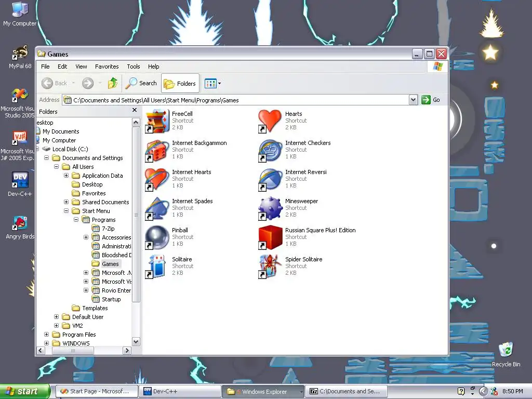This screenshot has width=532, height=399.
Task: Expand the Accessories tree node
Action: pyautogui.click(x=86, y=237)
